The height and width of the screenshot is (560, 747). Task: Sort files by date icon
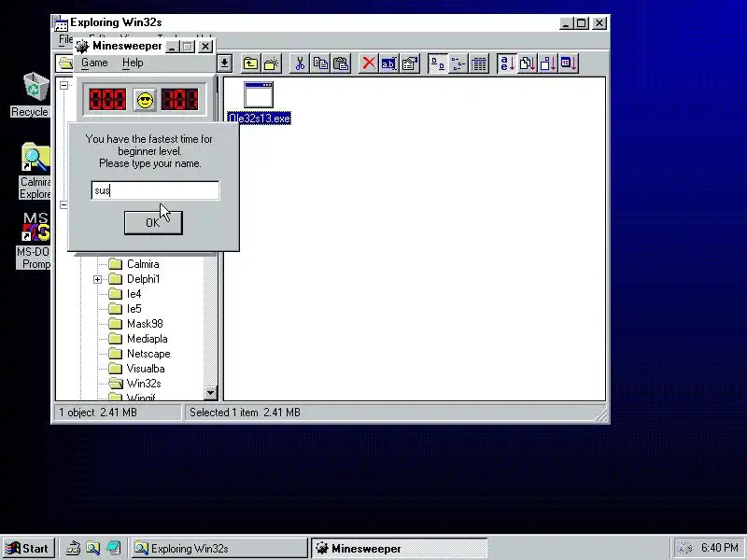(569, 63)
